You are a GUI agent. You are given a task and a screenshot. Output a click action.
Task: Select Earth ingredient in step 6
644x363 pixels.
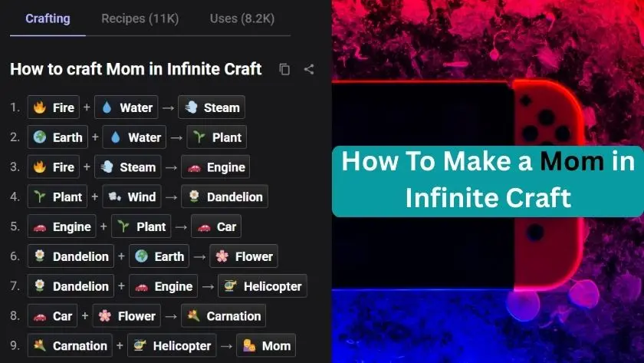tap(159, 256)
